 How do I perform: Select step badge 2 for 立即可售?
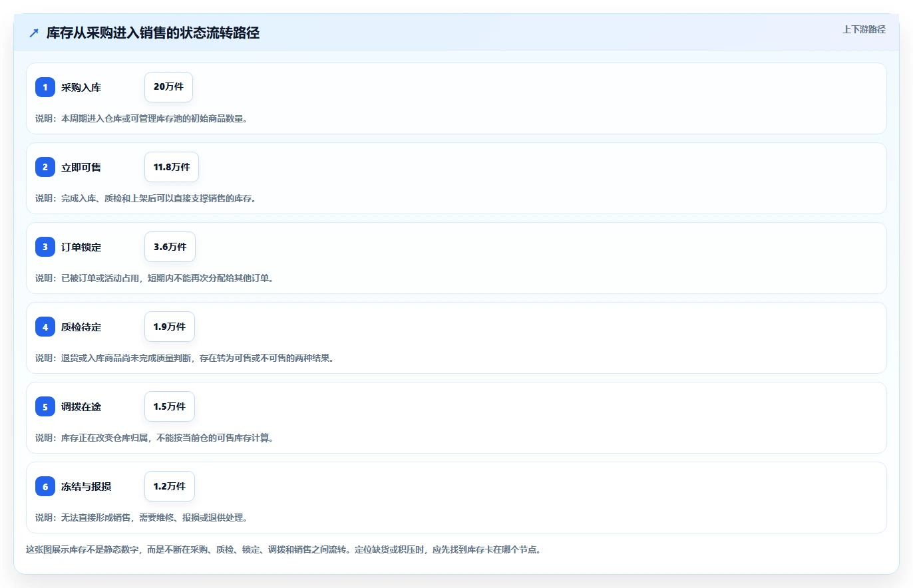click(45, 167)
